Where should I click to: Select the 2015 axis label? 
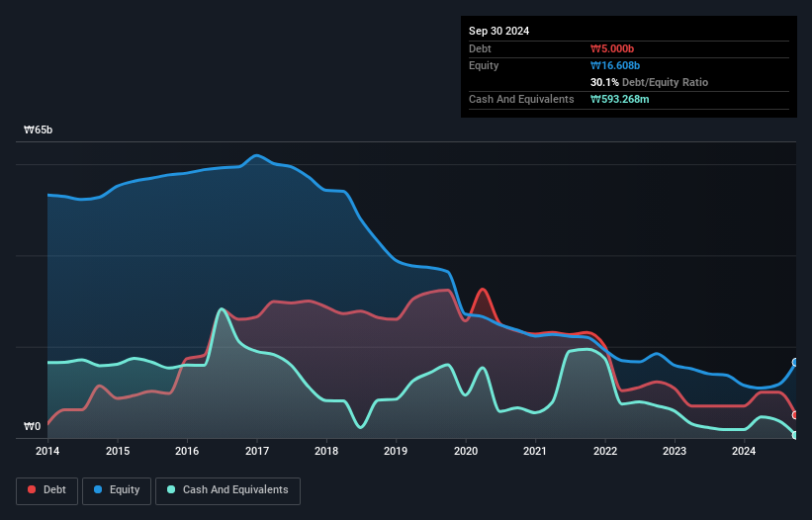[118, 451]
